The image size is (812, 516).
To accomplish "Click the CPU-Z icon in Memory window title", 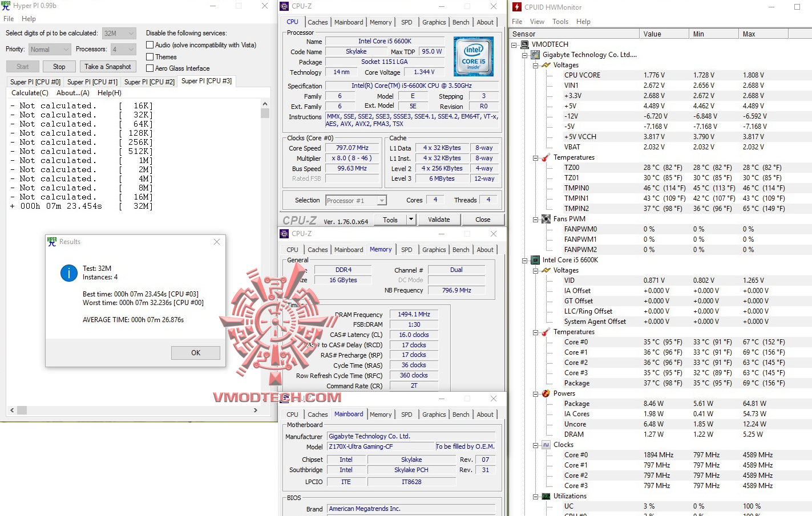I will [284, 234].
